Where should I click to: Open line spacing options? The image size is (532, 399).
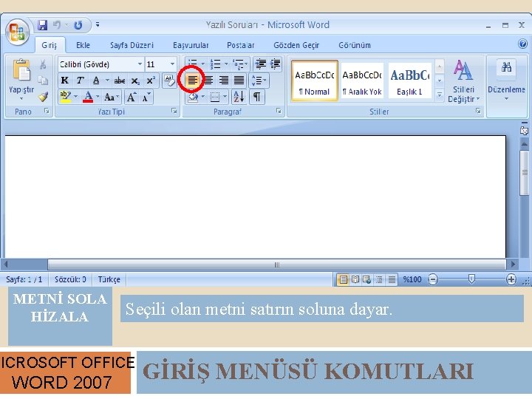tap(259, 81)
